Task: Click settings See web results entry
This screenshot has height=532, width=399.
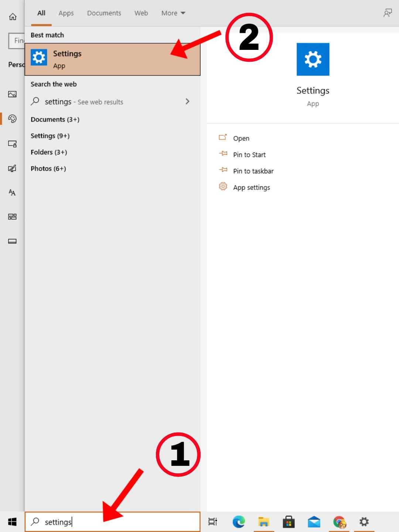Action: coord(84,102)
